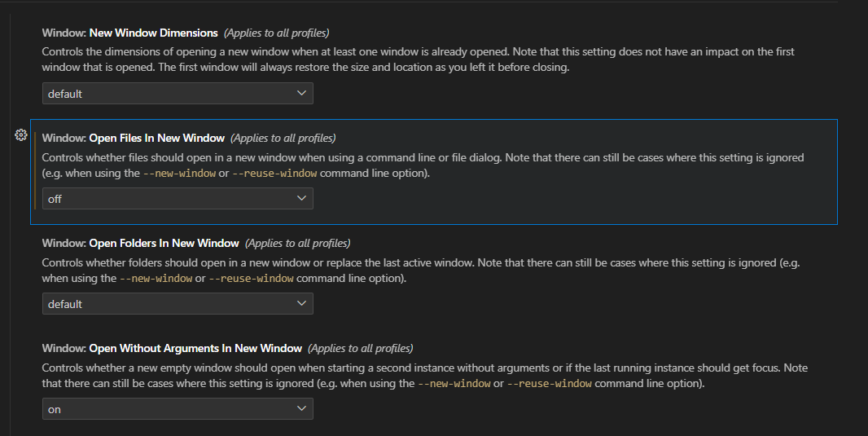This screenshot has width=868, height=436.
Task: Expand Open Without Arguments In New Window dropdown
Action: pos(178,409)
